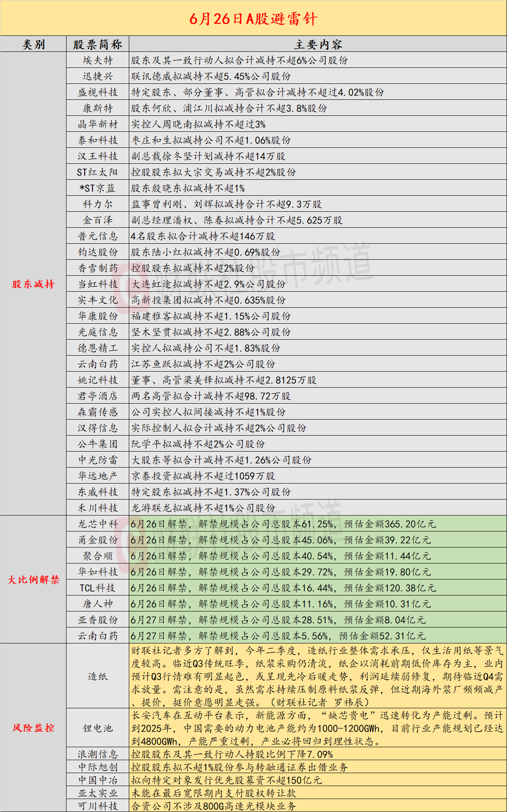This screenshot has height=812, width=507.
Task: Click 实控人周晓南拟减持不超过3%
Action: 198,124
